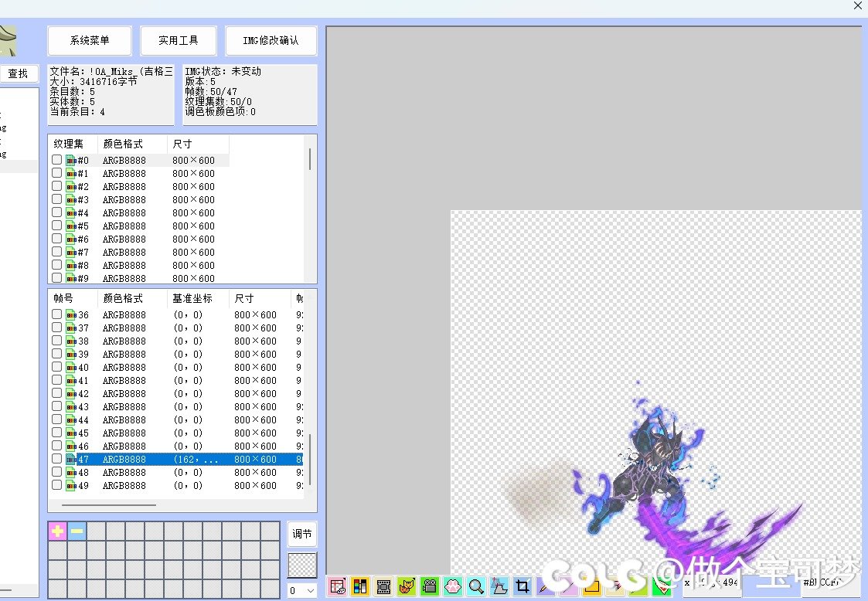Click the yellow color palette grid icon
868x601 pixels.
pos(360,586)
